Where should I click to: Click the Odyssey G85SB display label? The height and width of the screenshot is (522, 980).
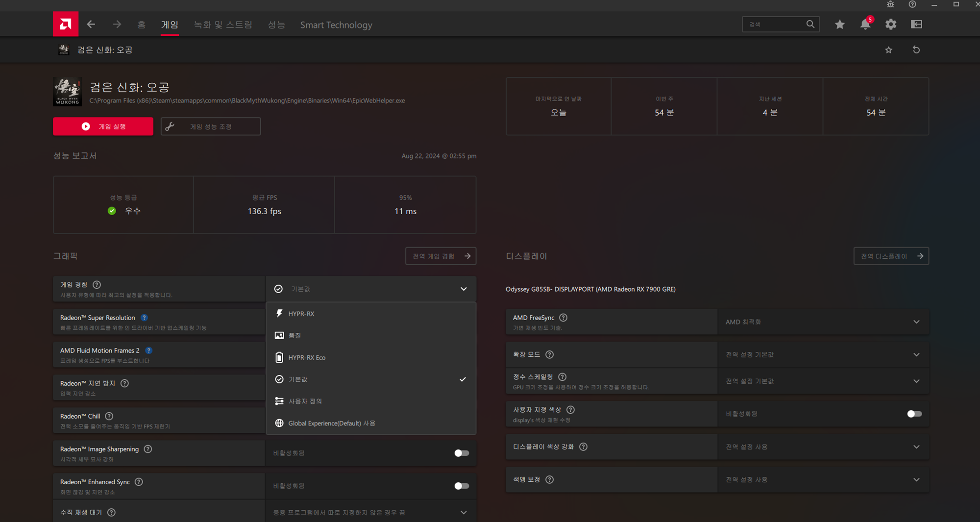click(590, 289)
